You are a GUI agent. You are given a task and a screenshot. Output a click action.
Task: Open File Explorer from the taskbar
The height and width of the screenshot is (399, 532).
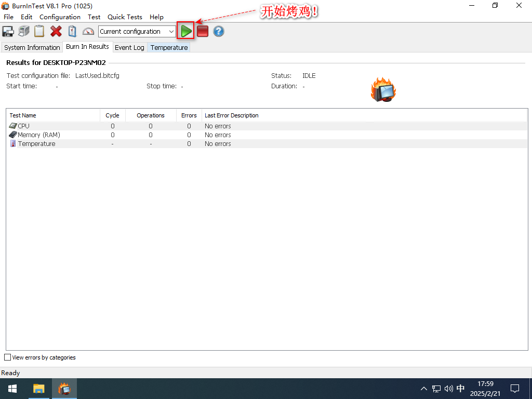pos(38,388)
